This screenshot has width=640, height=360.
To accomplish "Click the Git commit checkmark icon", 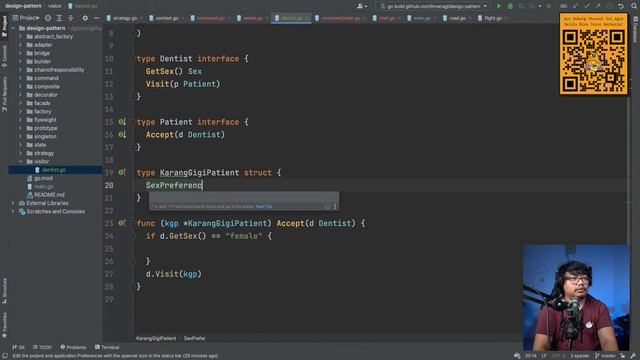I will pos(587,6).
